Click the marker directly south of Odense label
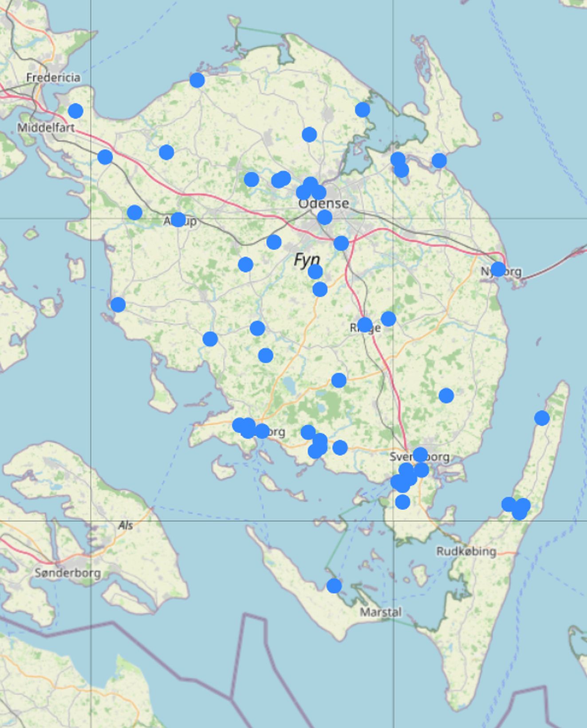 (325, 217)
